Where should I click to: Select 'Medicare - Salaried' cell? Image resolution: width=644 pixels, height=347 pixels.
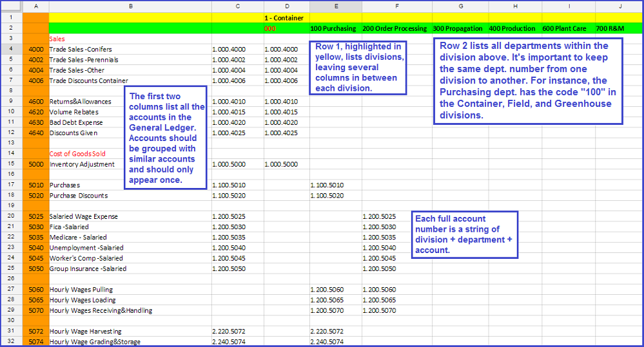tap(130, 237)
